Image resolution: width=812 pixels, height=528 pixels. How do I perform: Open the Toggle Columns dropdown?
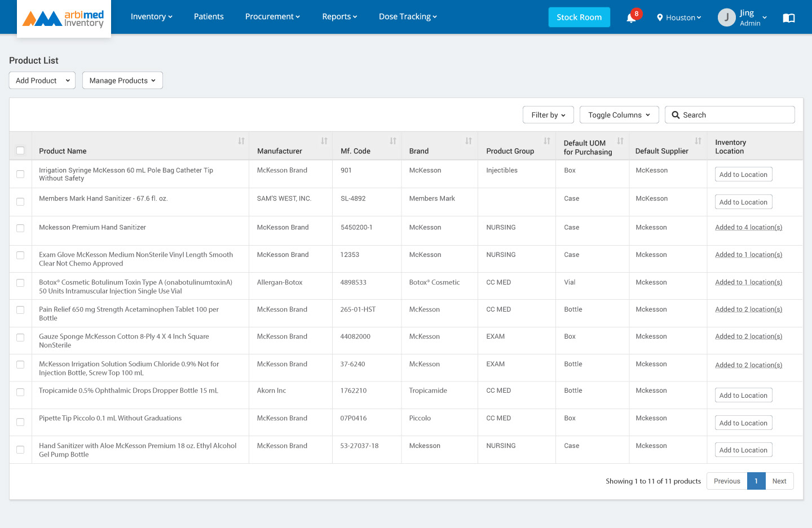[619, 115]
